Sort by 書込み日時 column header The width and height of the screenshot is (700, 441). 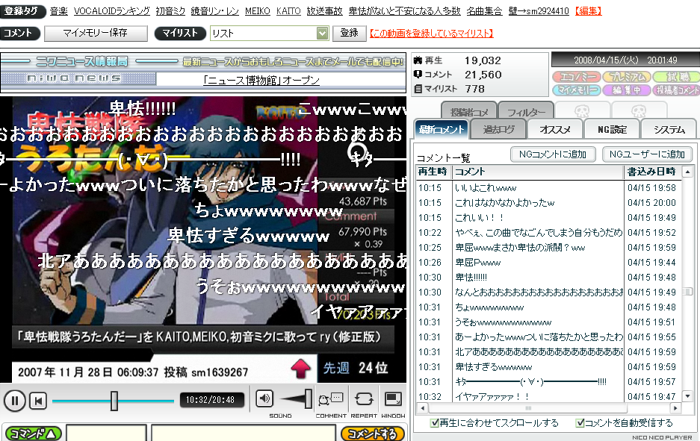(653, 172)
